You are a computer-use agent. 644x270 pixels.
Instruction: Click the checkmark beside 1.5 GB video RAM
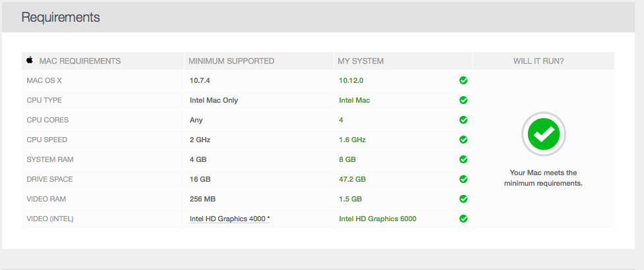(463, 199)
